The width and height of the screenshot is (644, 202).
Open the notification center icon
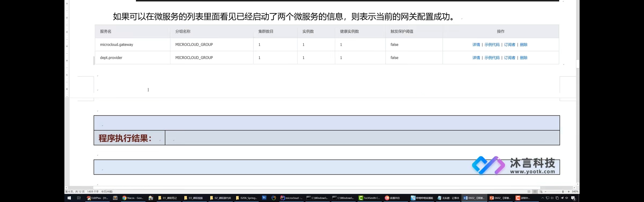[x=573, y=198]
